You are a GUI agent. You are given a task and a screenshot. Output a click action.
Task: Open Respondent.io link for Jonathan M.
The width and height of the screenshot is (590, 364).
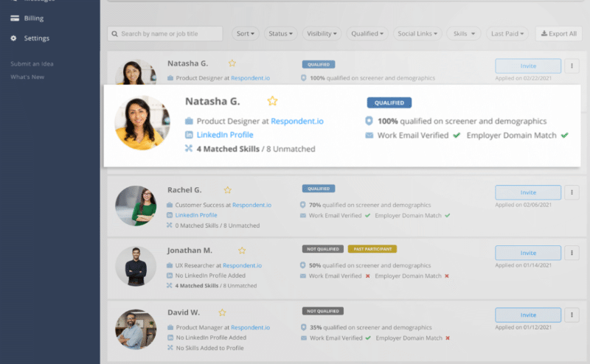click(242, 265)
